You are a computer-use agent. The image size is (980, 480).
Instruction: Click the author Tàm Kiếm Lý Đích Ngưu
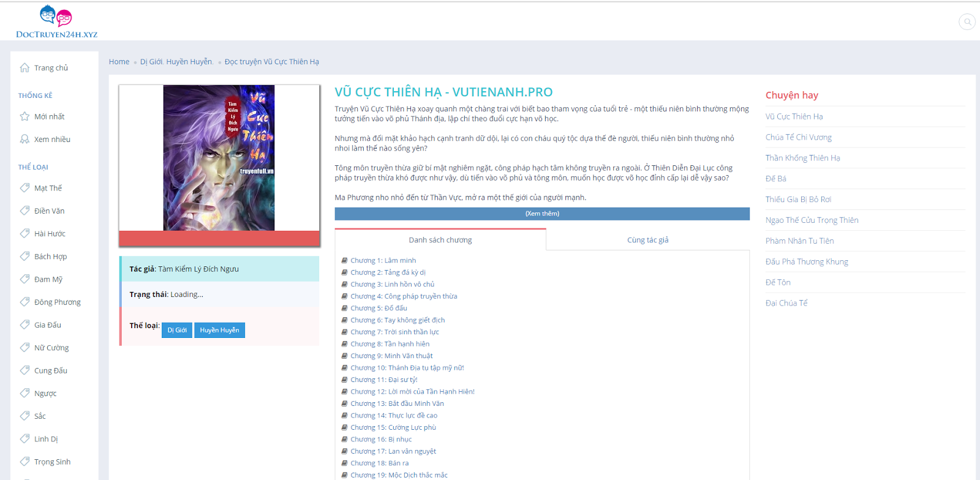[198, 269]
